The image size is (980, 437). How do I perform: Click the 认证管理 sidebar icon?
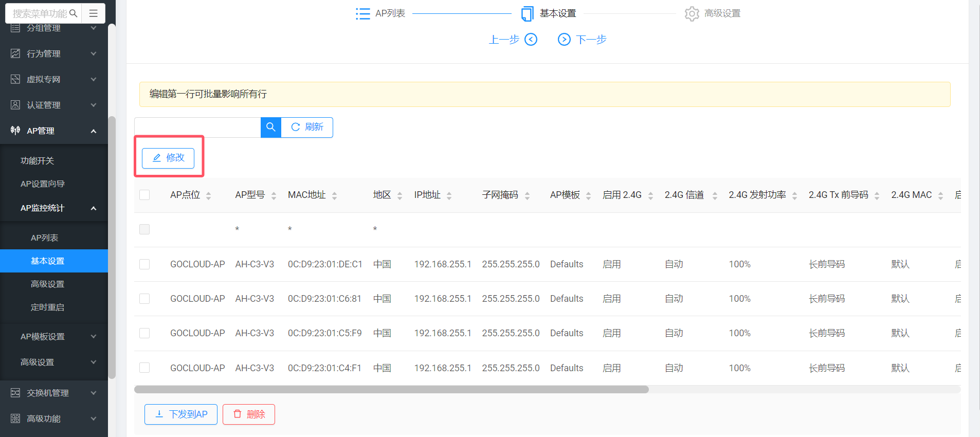15,105
